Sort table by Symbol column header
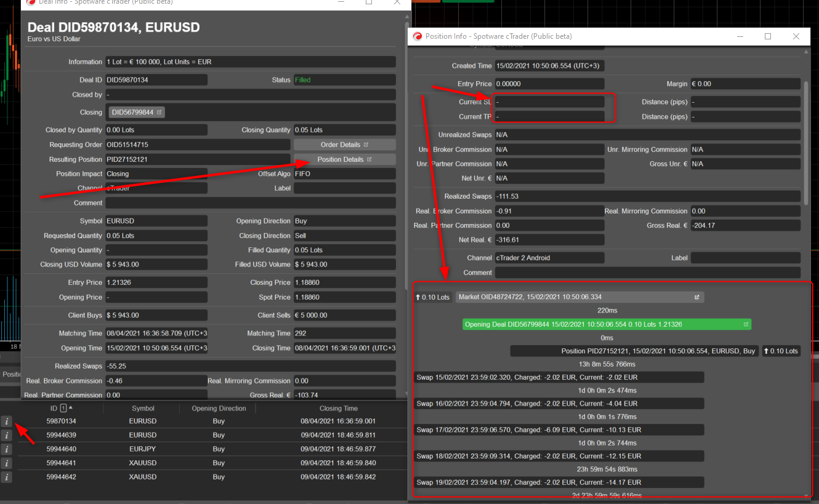This screenshot has height=504, width=819. click(x=143, y=408)
